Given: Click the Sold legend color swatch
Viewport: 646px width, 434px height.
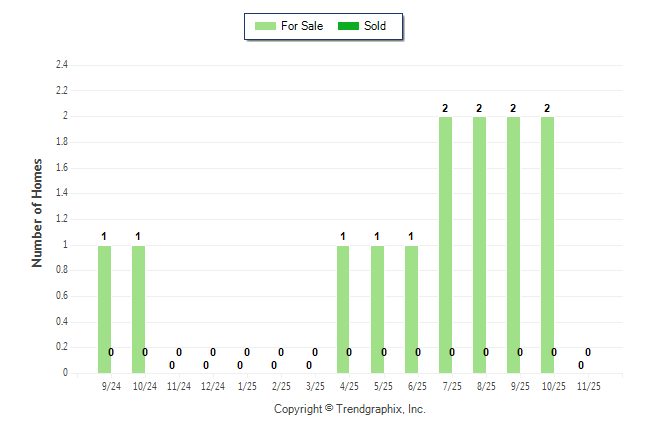Looking at the screenshot, I should coord(348,26).
